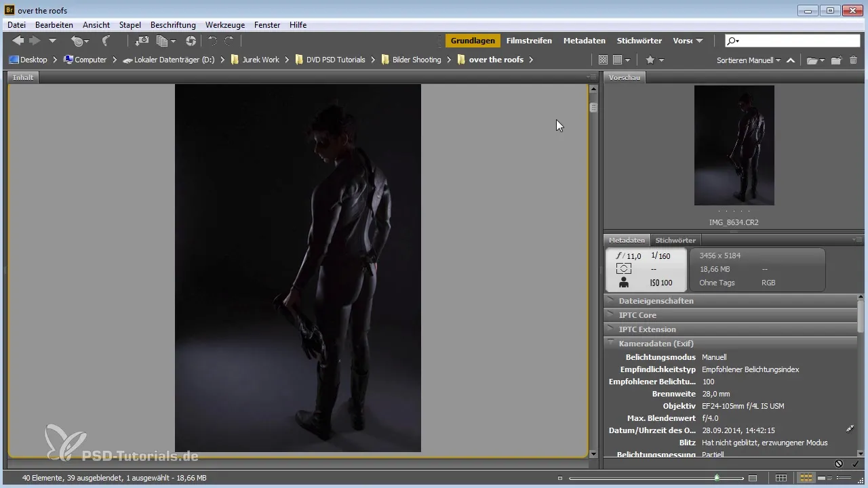Switch to Stichwörter workspace

[x=639, y=41]
